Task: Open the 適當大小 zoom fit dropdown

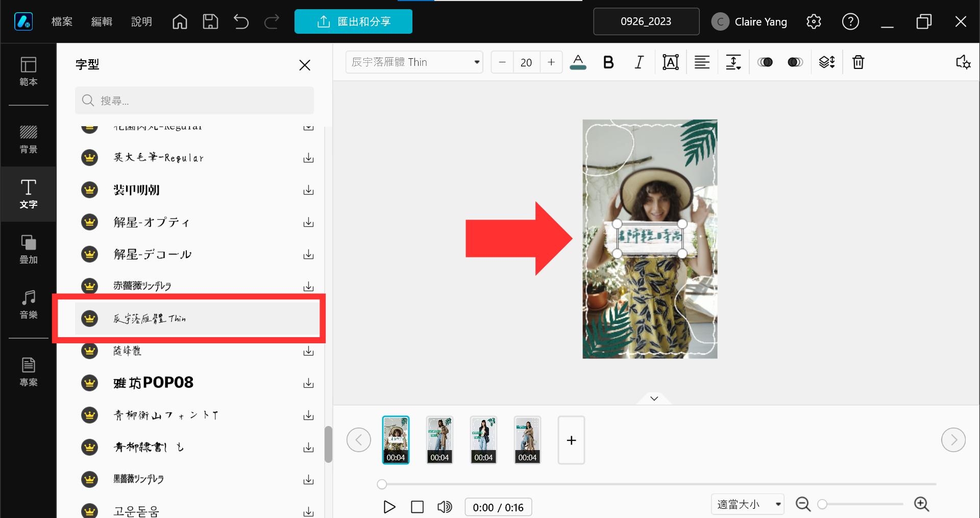Action: pyautogui.click(x=748, y=505)
